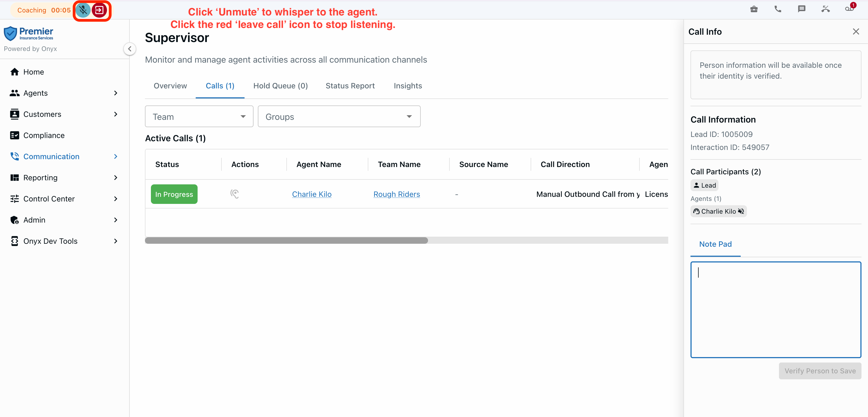
Task: Open the Status Report tab
Action: [x=350, y=86]
